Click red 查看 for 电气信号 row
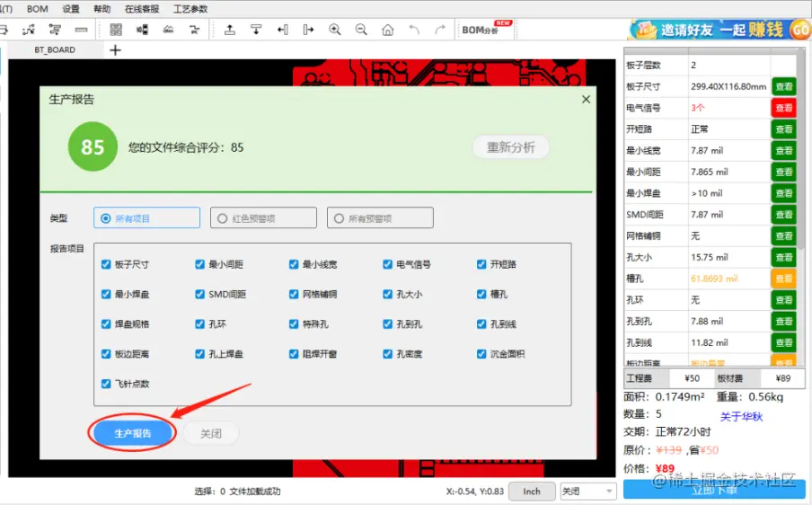This screenshot has width=812, height=505. (784, 108)
